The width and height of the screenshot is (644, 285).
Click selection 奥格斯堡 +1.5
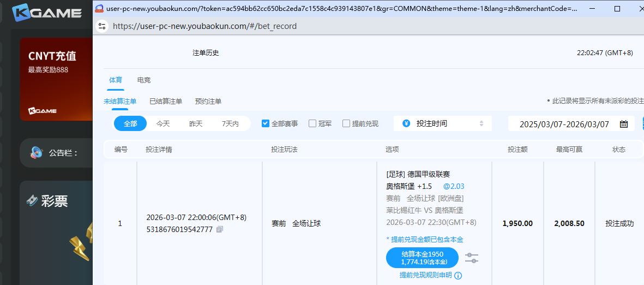(x=409, y=186)
